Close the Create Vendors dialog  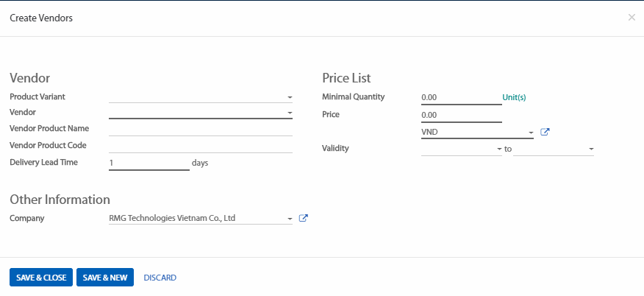[x=632, y=17]
